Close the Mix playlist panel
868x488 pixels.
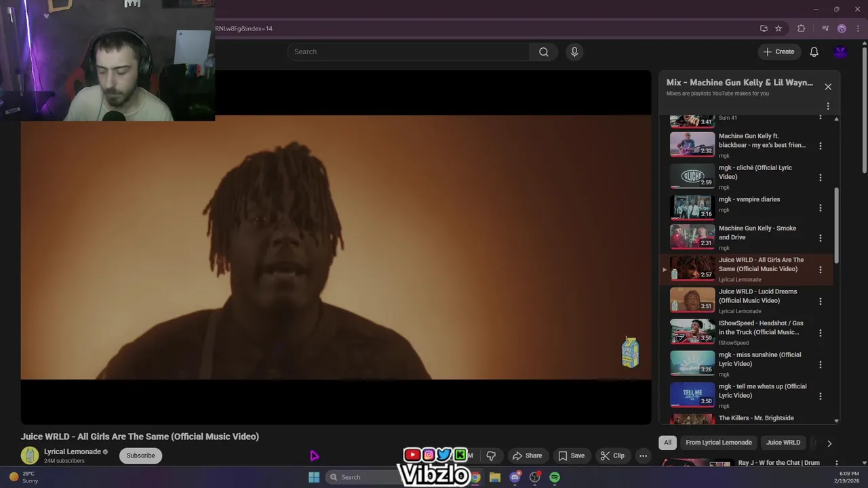click(x=828, y=87)
